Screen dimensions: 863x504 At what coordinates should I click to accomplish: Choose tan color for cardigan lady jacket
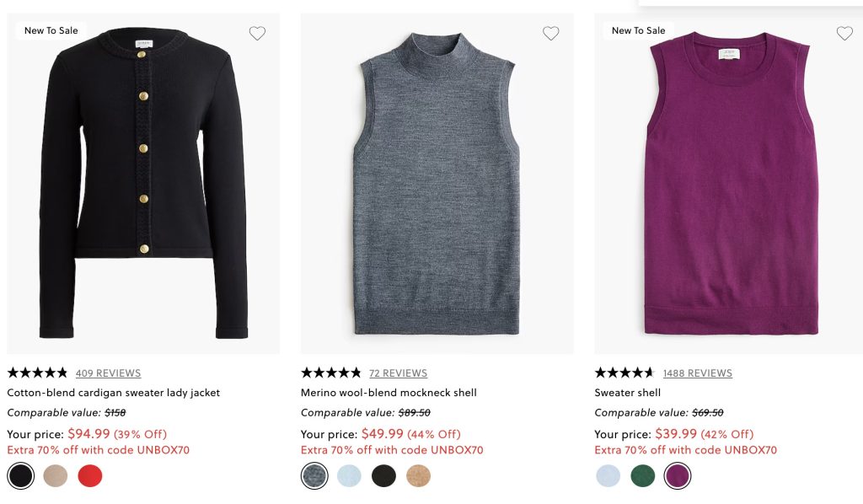[x=56, y=476]
